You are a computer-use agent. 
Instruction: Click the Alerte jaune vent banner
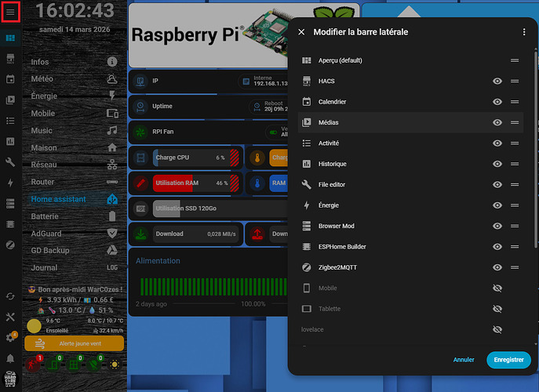74,343
